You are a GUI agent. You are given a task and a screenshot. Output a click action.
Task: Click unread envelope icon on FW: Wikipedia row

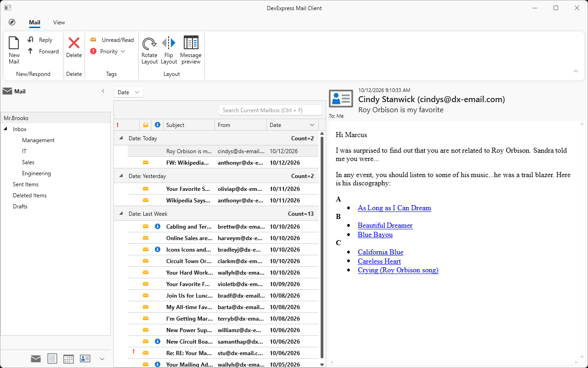(x=146, y=162)
